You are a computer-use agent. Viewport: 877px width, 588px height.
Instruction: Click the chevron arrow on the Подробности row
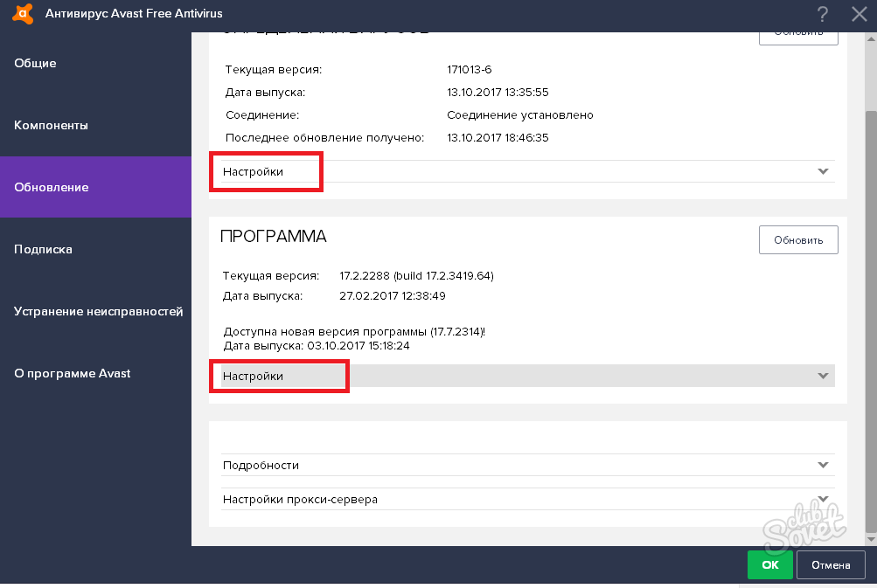822,465
